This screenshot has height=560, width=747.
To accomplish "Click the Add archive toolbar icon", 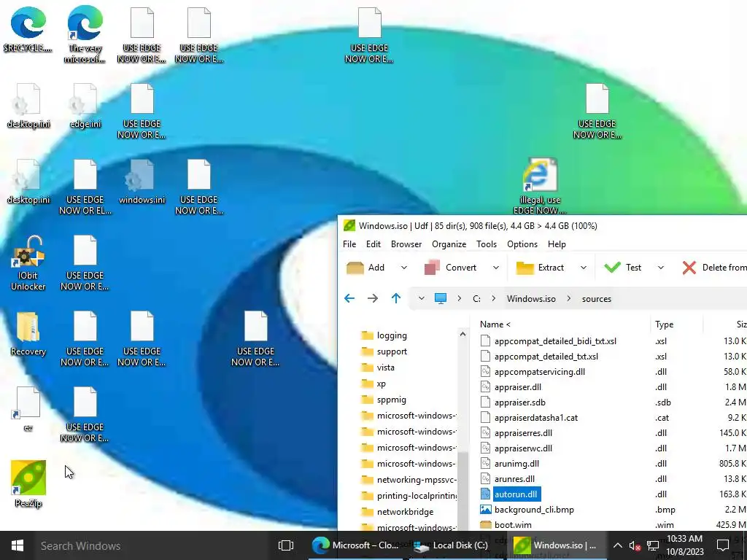I will (x=355, y=268).
